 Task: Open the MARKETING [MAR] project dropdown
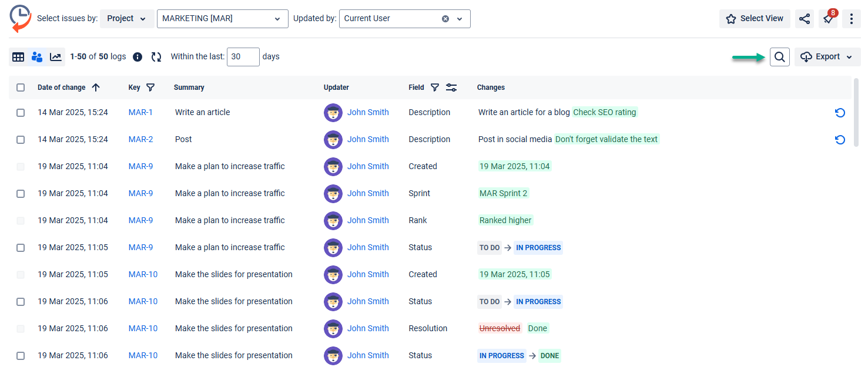tap(222, 19)
